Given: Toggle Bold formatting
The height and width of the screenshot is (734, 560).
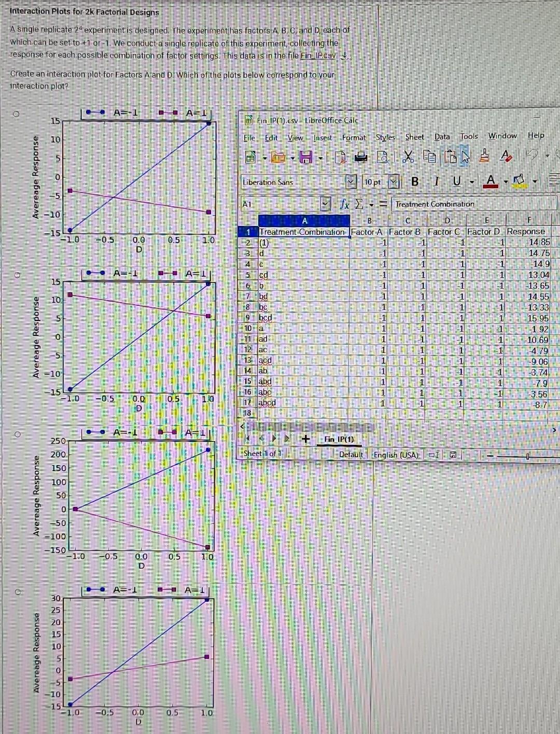Looking at the screenshot, I should [x=416, y=180].
